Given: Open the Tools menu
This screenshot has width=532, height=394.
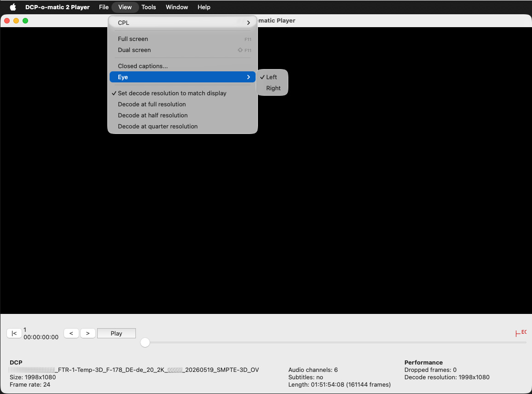Looking at the screenshot, I should tap(149, 7).
